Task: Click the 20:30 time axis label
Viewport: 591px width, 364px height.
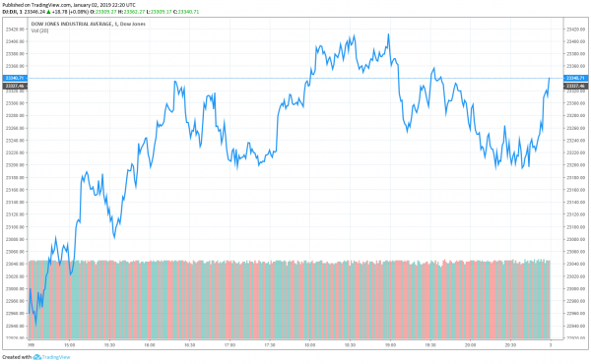Action: (x=510, y=344)
